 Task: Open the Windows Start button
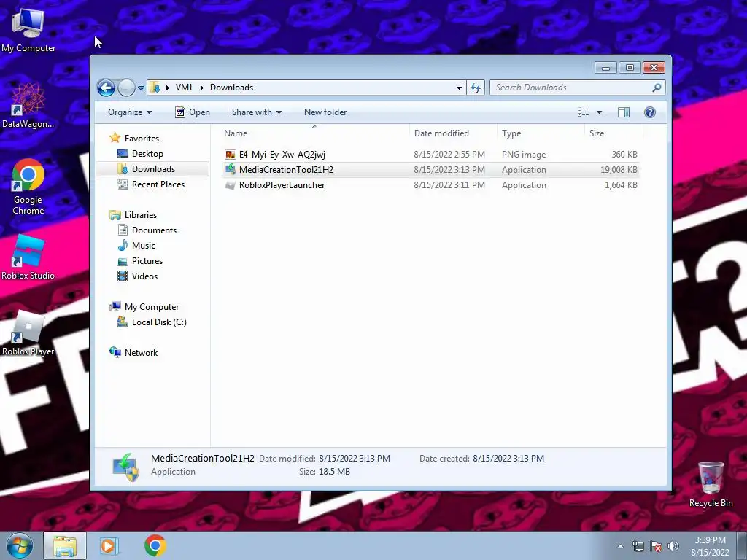[20, 545]
